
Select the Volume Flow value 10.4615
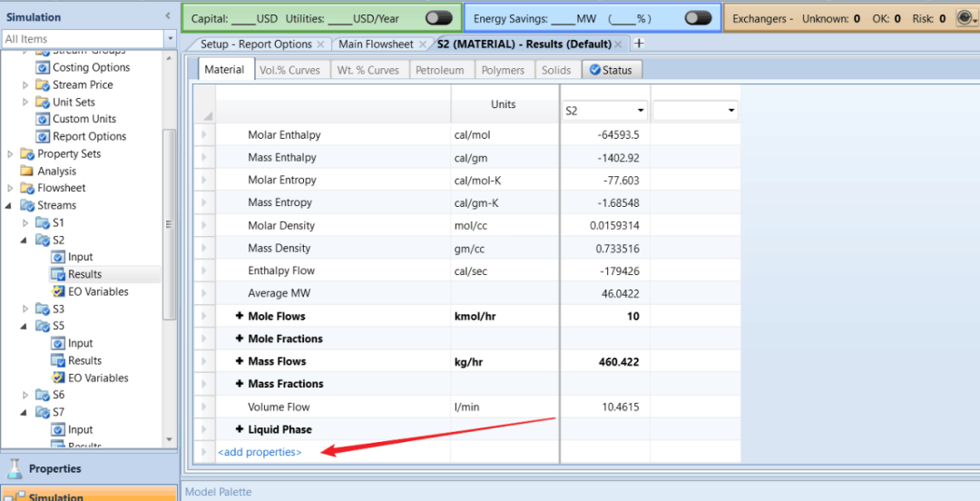[x=622, y=408]
